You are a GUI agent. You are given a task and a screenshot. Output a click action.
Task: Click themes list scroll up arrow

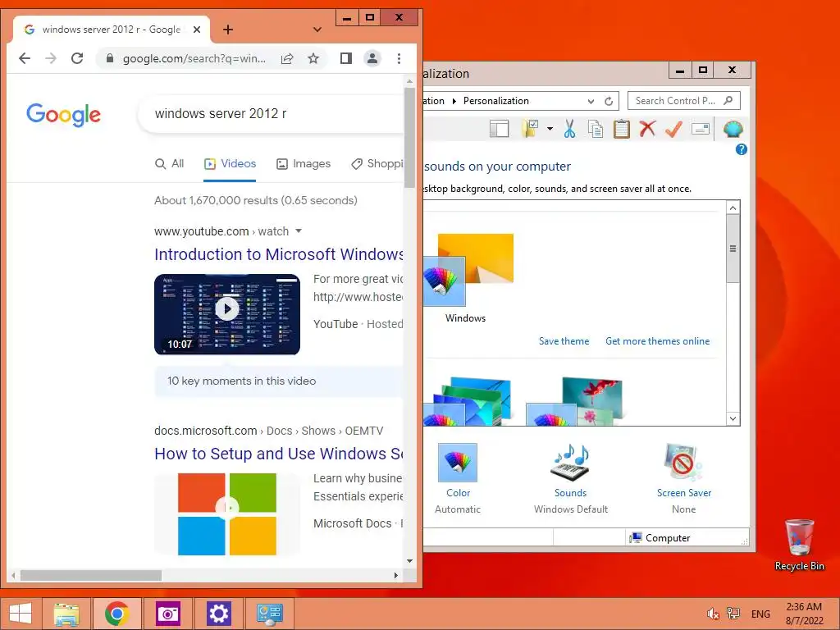(x=733, y=208)
